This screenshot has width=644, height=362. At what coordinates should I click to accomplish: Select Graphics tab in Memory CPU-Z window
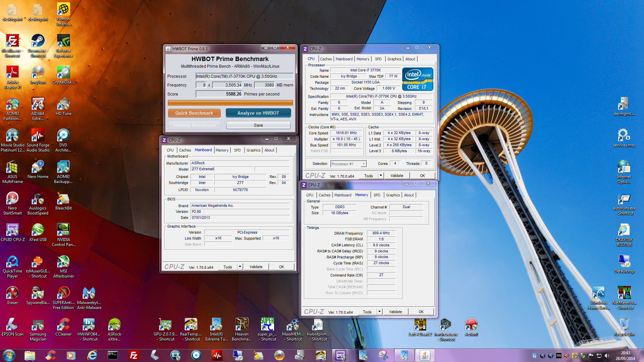coord(393,195)
